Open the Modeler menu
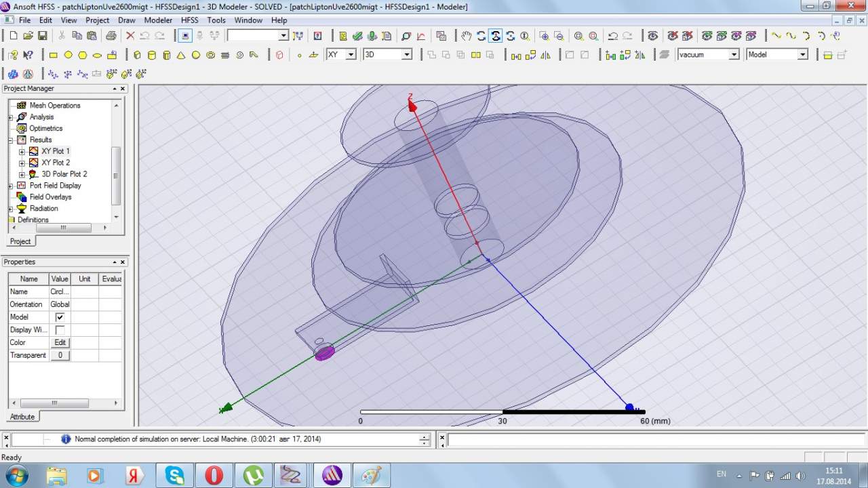Image resolution: width=868 pixels, height=488 pixels. tap(158, 20)
